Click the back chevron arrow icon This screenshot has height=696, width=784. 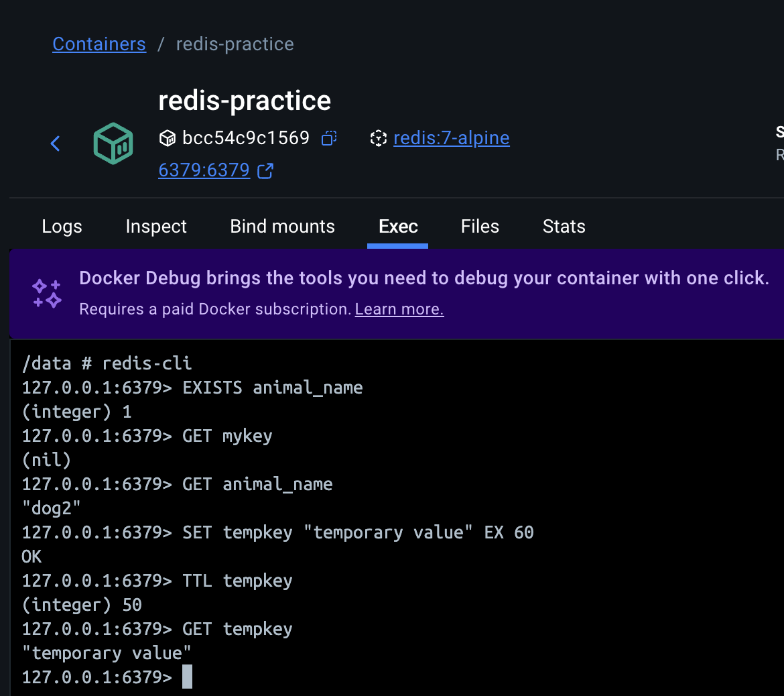[56, 143]
